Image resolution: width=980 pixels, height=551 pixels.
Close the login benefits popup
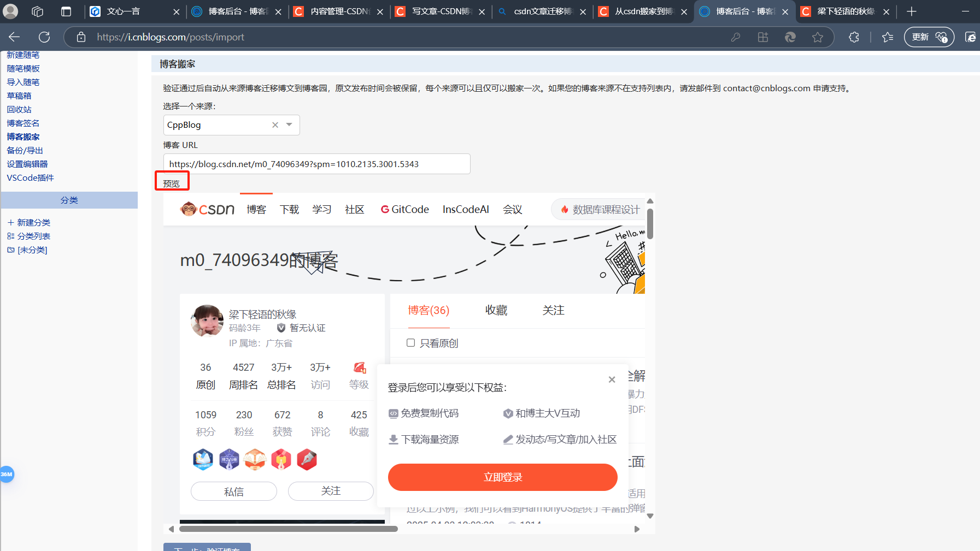coord(612,380)
